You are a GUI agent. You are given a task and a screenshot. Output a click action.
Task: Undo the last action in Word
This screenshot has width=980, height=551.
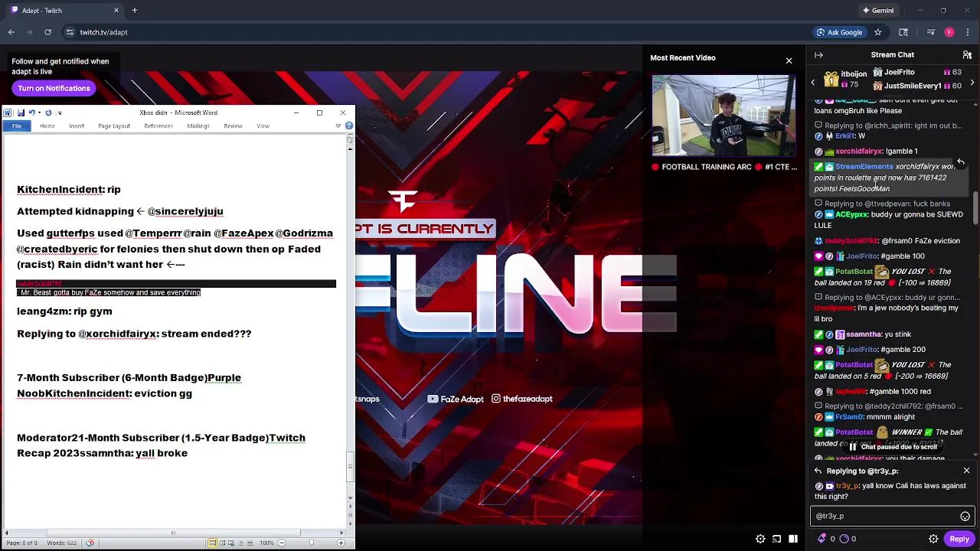(x=31, y=112)
